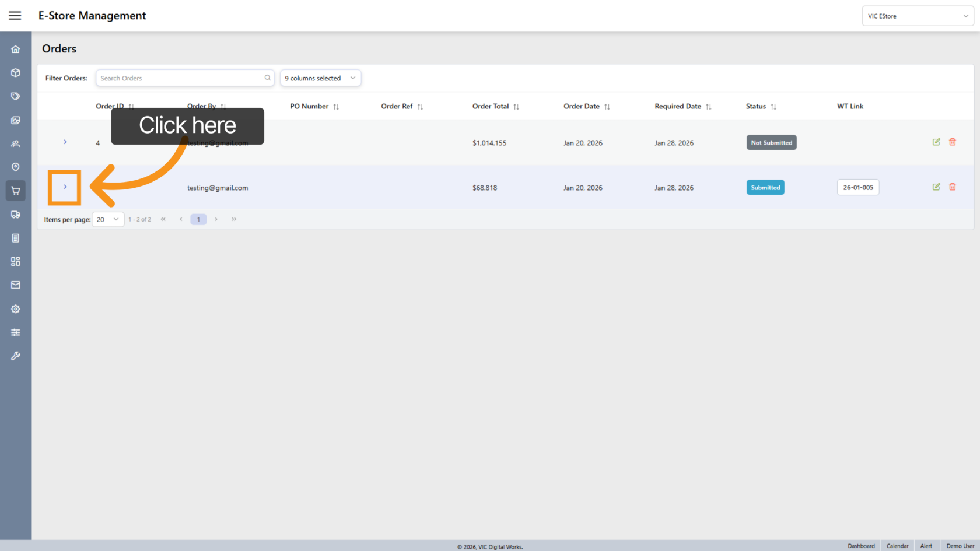Expand the row for order 4
The image size is (980, 551).
(x=65, y=142)
